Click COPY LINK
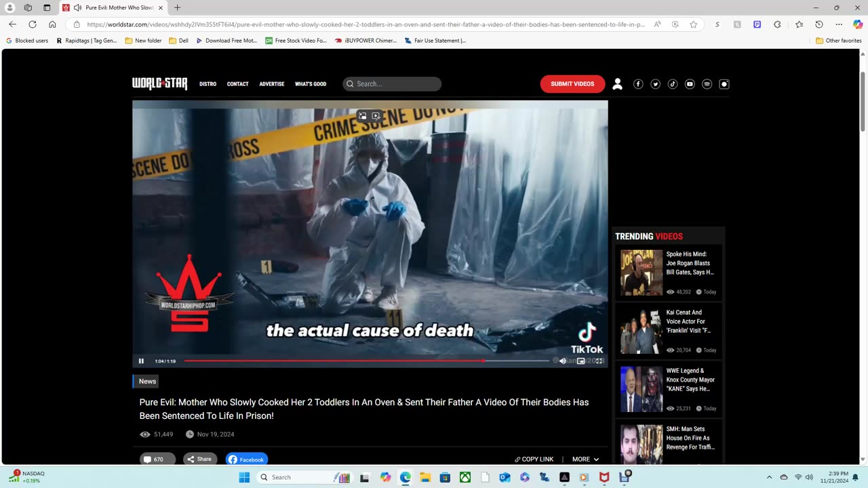This screenshot has width=868, height=488. click(x=534, y=459)
